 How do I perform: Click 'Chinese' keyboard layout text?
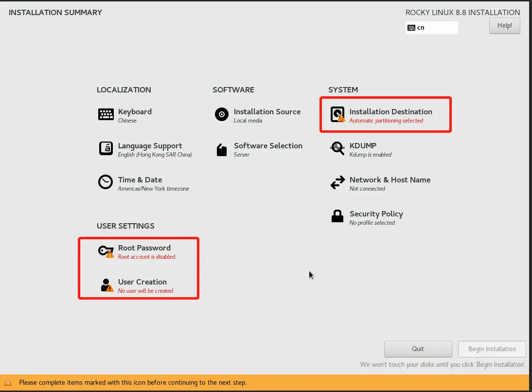point(127,121)
